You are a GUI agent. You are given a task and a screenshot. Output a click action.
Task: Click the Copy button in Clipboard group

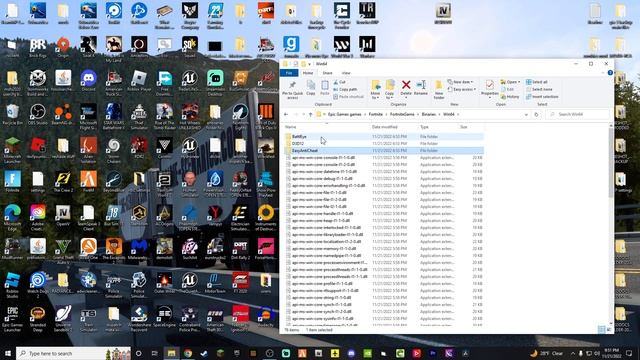[311, 88]
